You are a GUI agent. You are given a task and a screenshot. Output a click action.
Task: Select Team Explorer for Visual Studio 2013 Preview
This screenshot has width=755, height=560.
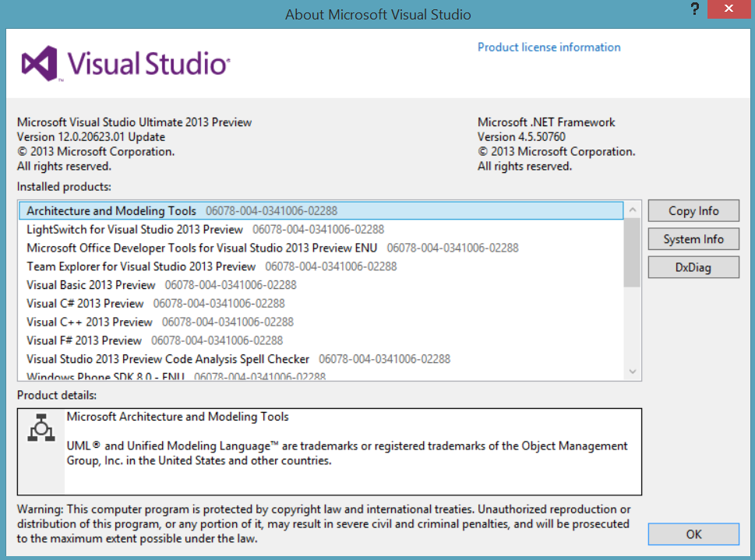pyautogui.click(x=321, y=266)
